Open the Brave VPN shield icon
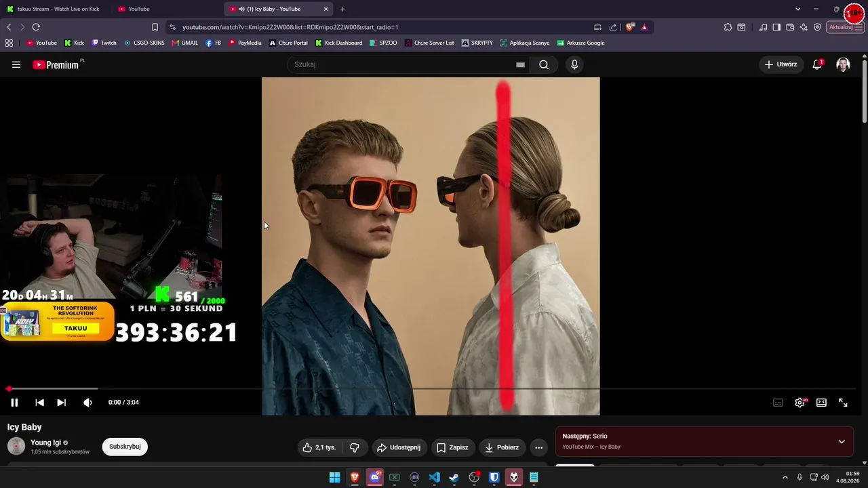The image size is (868, 488). [817, 27]
